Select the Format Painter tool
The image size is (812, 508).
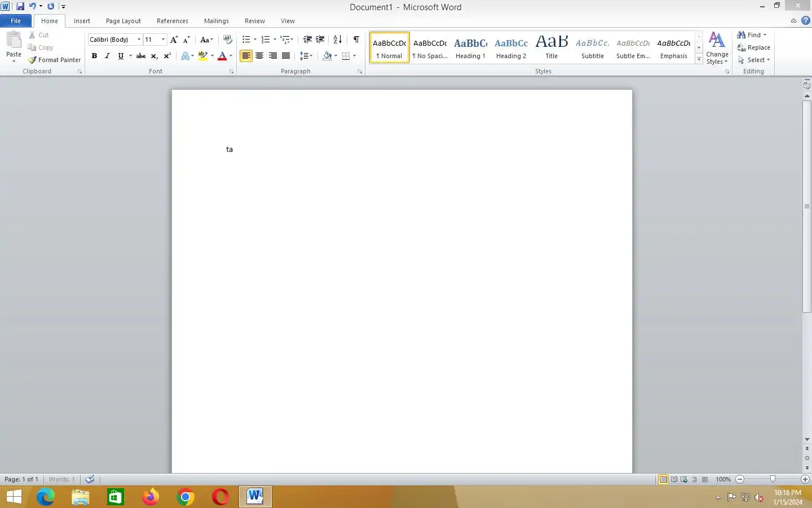55,60
